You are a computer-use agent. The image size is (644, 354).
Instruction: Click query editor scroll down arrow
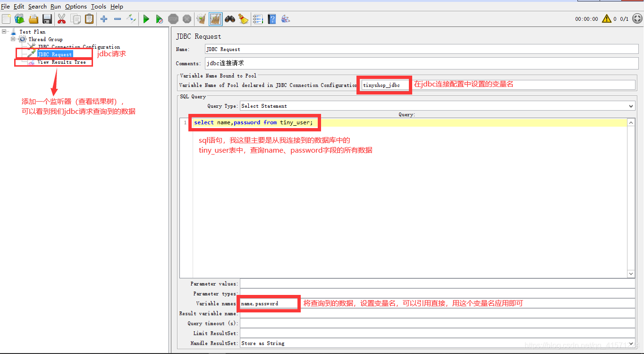631,274
